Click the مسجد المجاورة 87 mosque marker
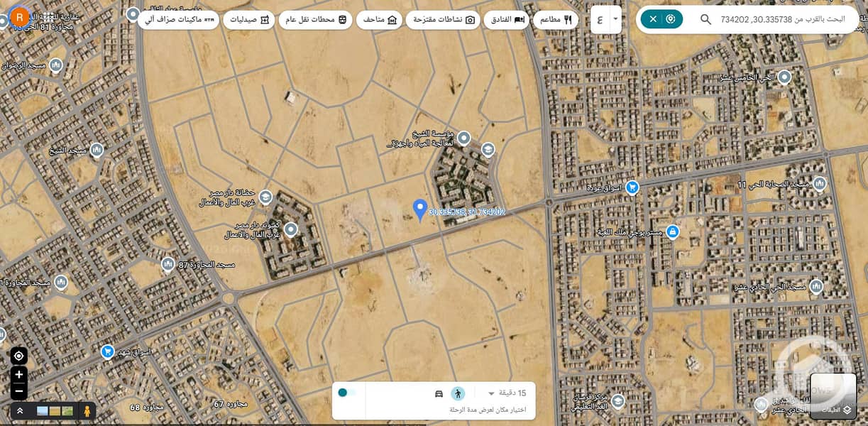868x426 pixels. pyautogui.click(x=167, y=265)
